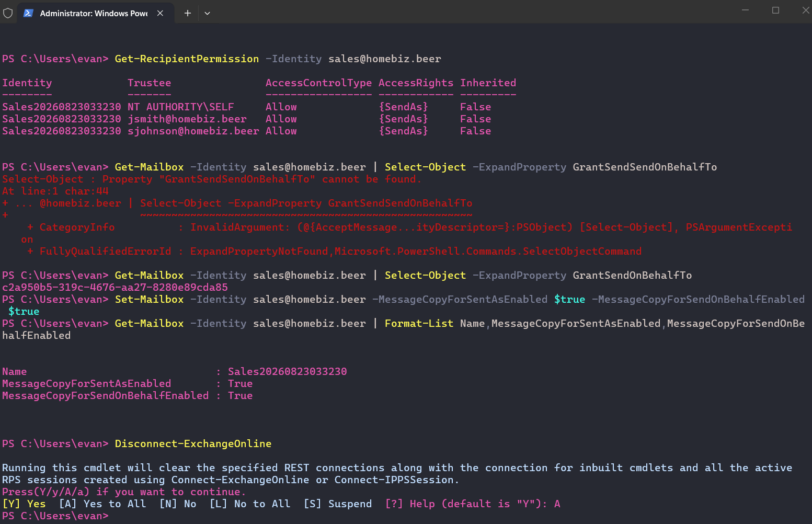Select the jsmith@homebiz.beer trustee entry
This screenshot has width=812, height=524.
pos(187,119)
